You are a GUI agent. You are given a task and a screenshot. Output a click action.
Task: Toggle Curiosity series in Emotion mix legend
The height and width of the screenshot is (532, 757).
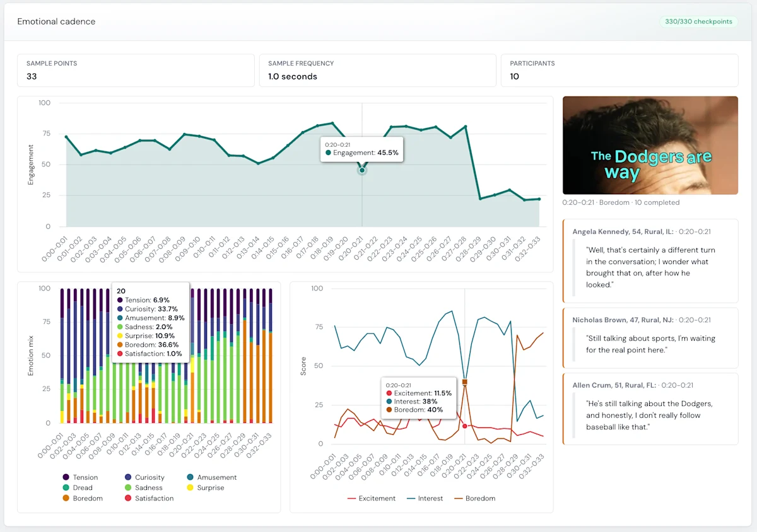pos(144,477)
